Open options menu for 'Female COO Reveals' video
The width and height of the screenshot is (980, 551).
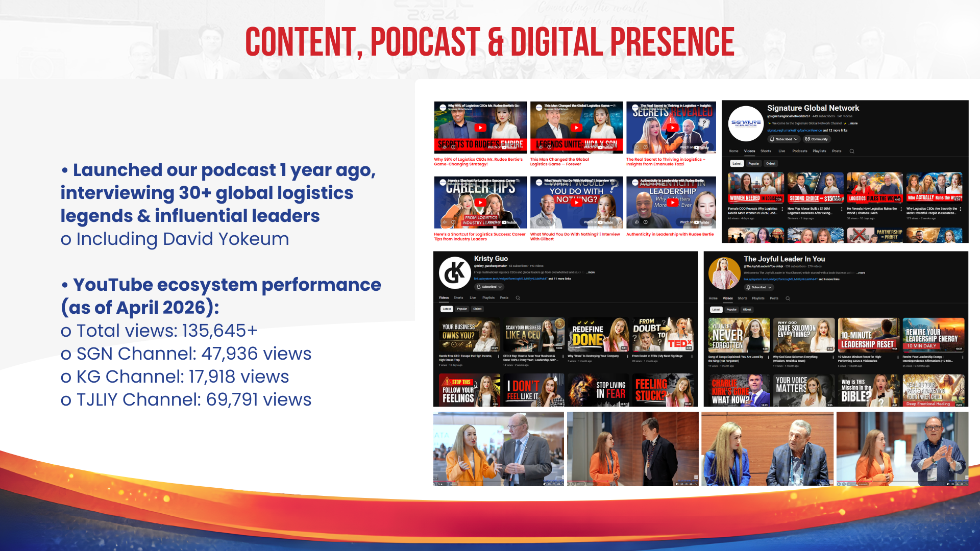(x=782, y=209)
